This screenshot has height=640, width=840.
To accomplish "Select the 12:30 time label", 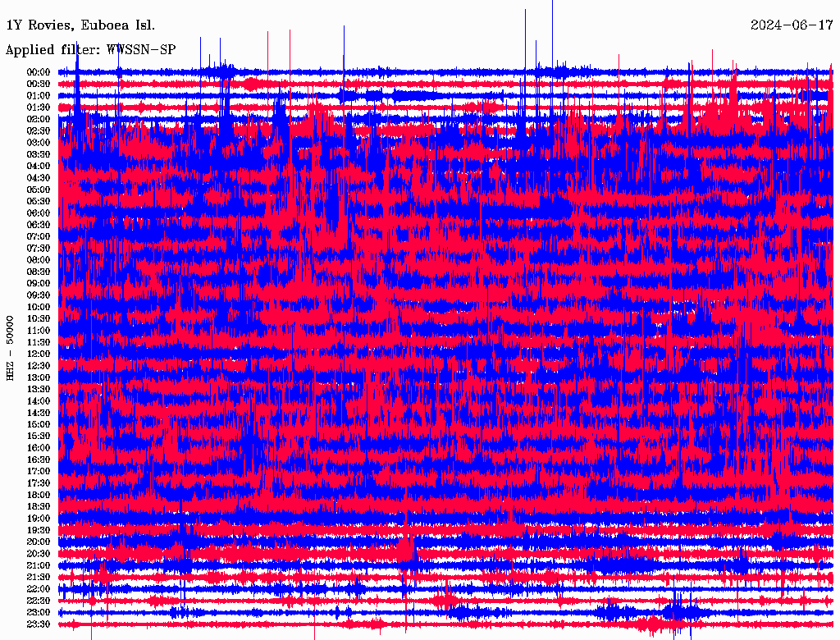I will (x=39, y=366).
